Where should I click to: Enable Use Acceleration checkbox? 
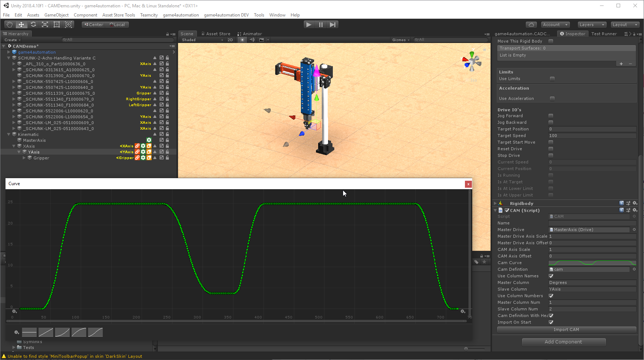[x=552, y=99]
